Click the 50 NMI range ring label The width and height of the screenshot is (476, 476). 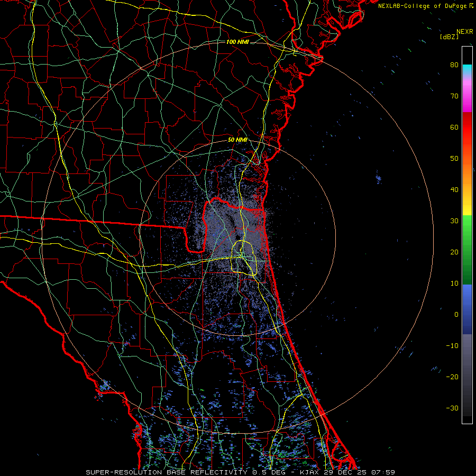237,140
